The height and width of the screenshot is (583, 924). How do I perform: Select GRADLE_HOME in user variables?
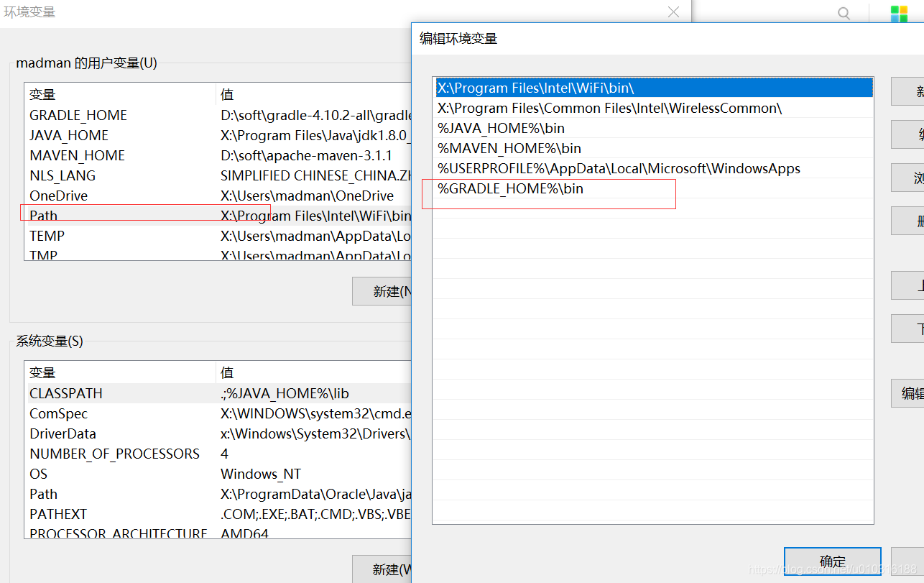click(x=78, y=115)
